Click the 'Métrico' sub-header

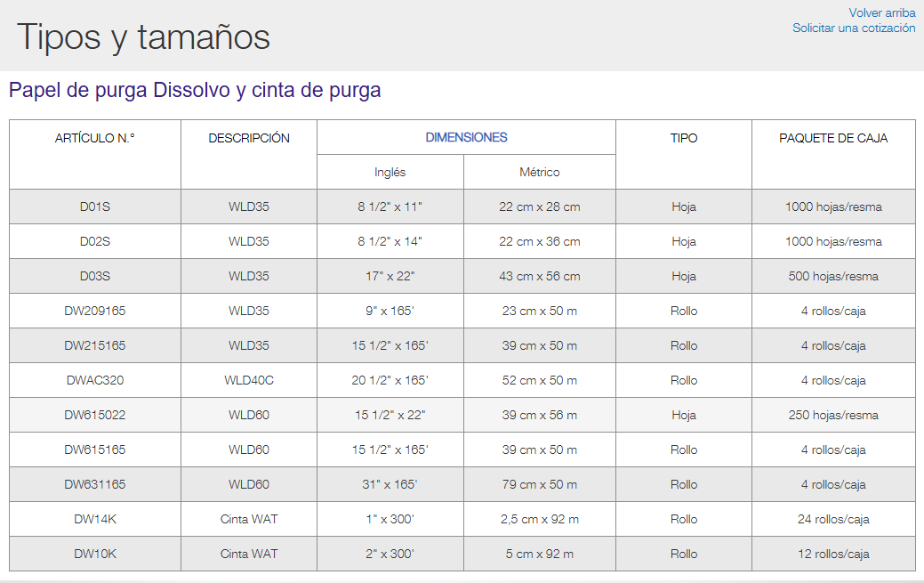(540, 172)
